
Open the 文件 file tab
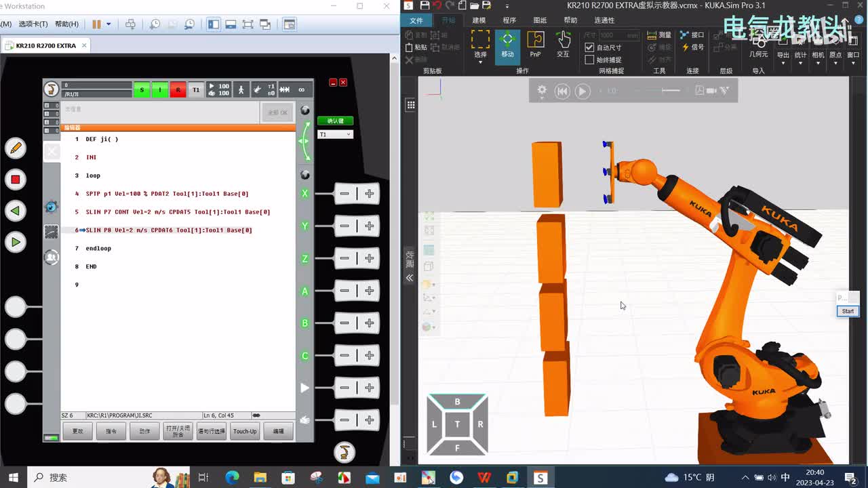click(416, 20)
